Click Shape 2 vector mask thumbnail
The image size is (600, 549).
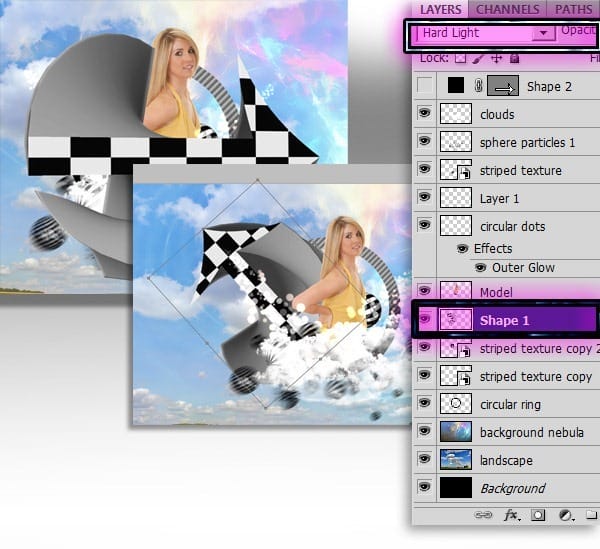coord(503,86)
